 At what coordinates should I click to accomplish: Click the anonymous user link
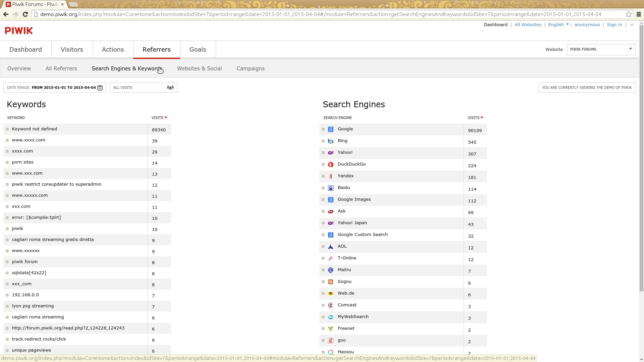click(587, 25)
